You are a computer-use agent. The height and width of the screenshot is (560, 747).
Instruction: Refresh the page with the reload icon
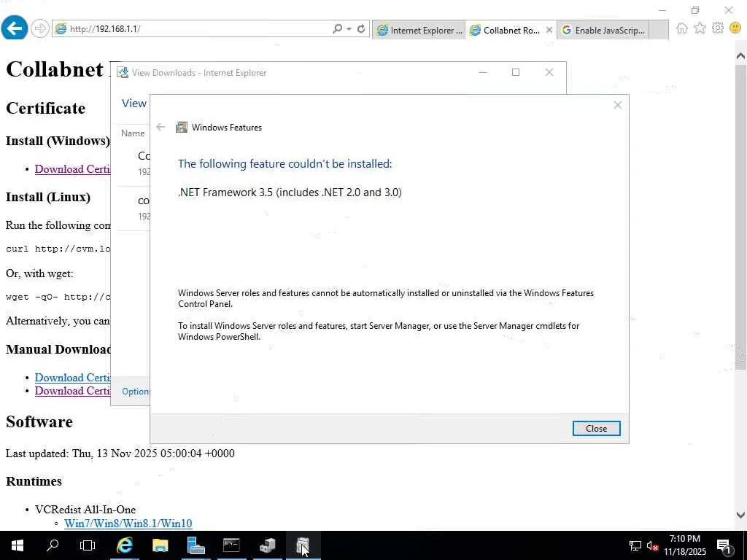click(x=361, y=28)
